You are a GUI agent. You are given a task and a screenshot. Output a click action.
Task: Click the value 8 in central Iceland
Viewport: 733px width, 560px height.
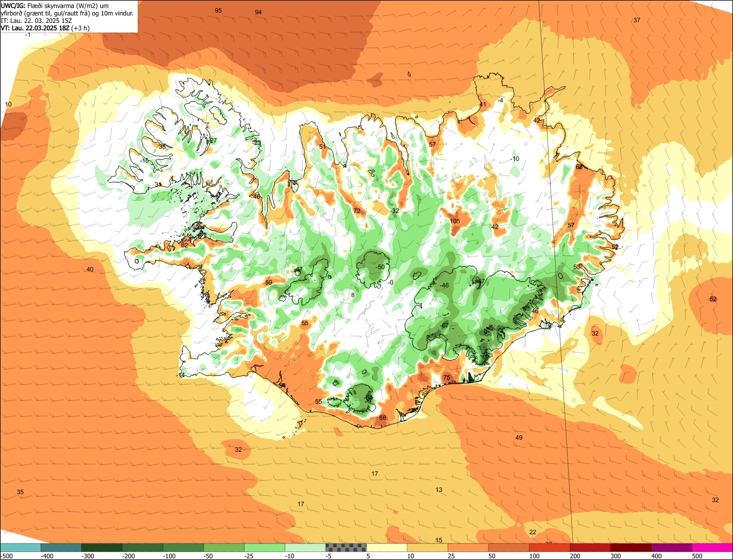[353, 295]
